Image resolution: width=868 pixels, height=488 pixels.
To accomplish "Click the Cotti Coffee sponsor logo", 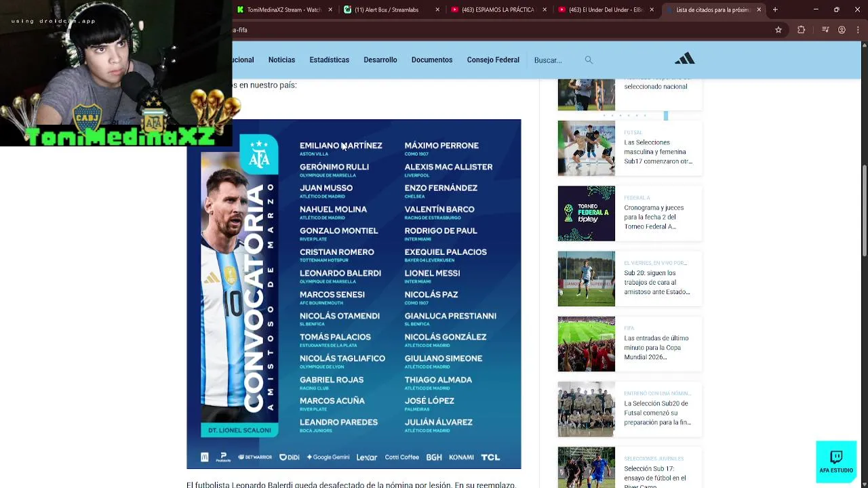I will coord(402,457).
